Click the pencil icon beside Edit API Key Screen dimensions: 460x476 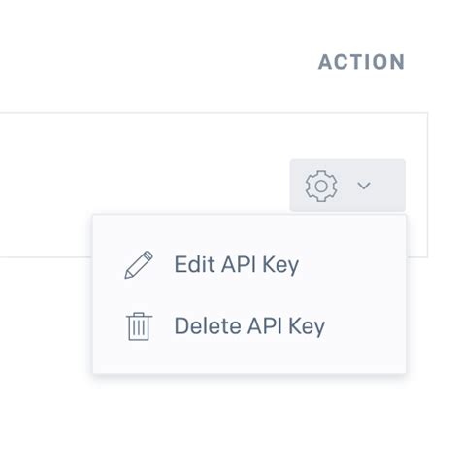click(139, 264)
